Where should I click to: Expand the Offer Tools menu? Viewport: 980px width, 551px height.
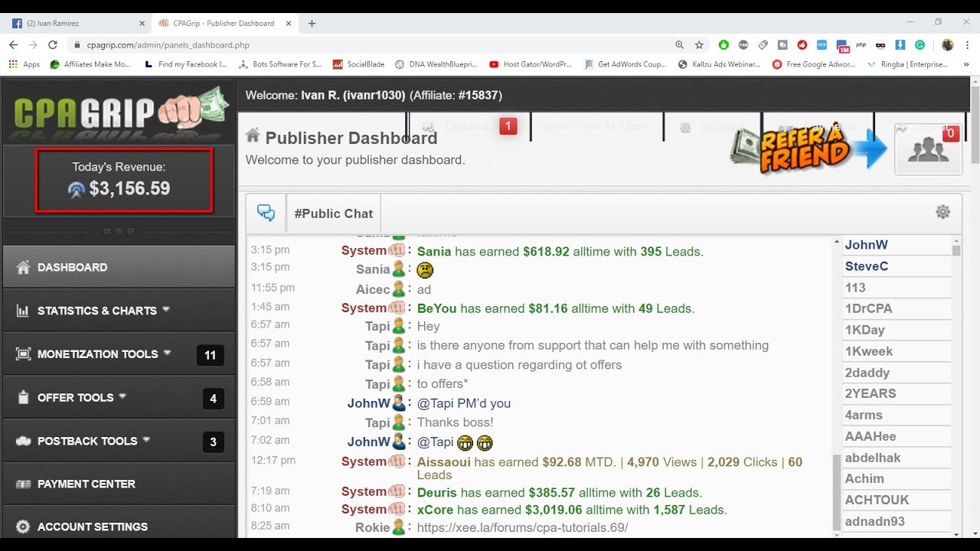(119, 398)
